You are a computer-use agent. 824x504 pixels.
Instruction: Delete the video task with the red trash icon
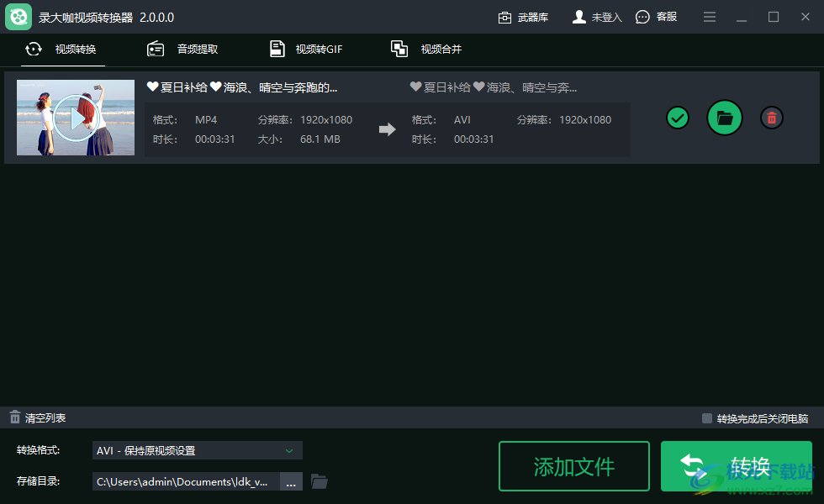point(772,118)
